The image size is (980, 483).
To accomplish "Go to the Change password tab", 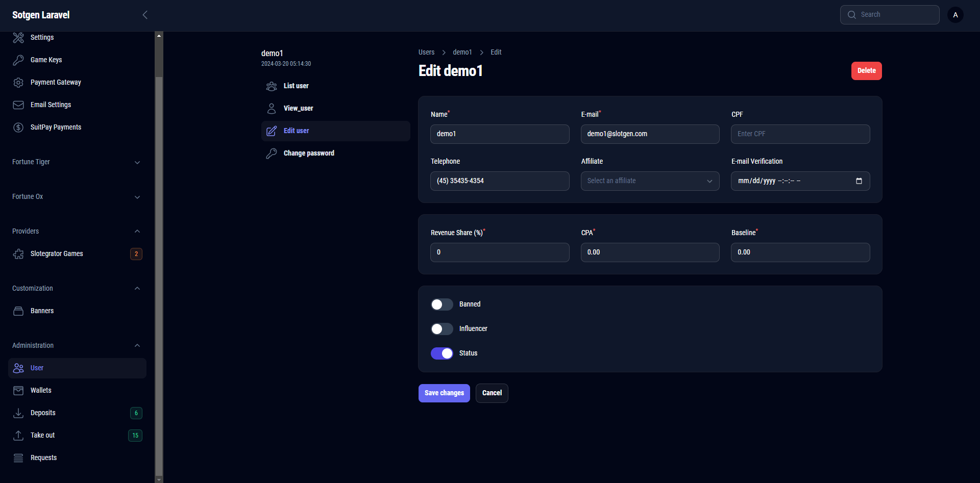I will click(309, 154).
